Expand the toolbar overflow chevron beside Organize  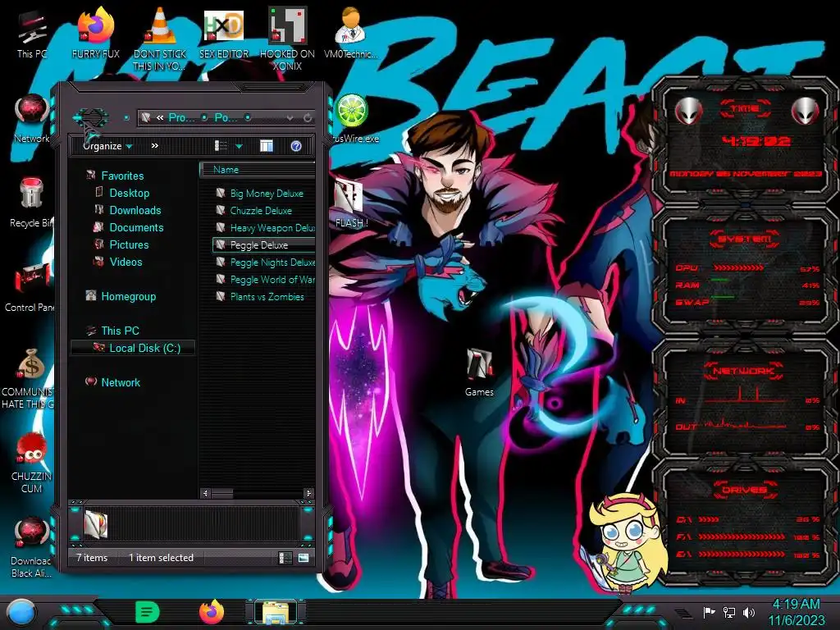(155, 146)
